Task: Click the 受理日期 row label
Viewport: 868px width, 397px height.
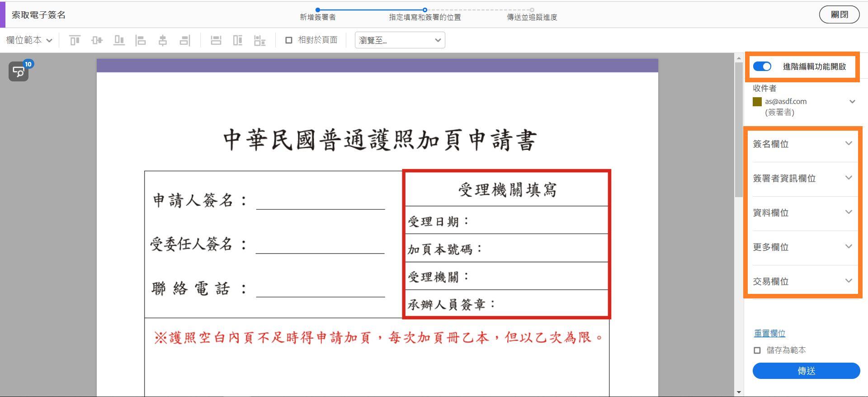Action: pos(438,222)
